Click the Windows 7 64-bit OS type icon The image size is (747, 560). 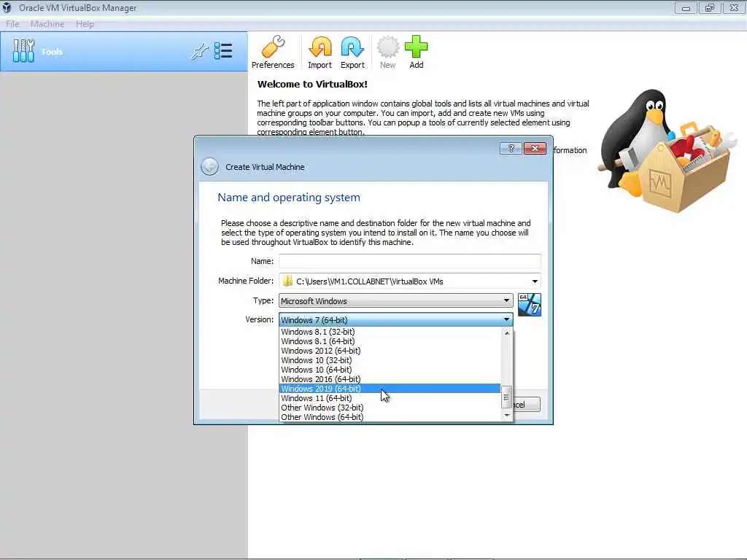tap(530, 305)
